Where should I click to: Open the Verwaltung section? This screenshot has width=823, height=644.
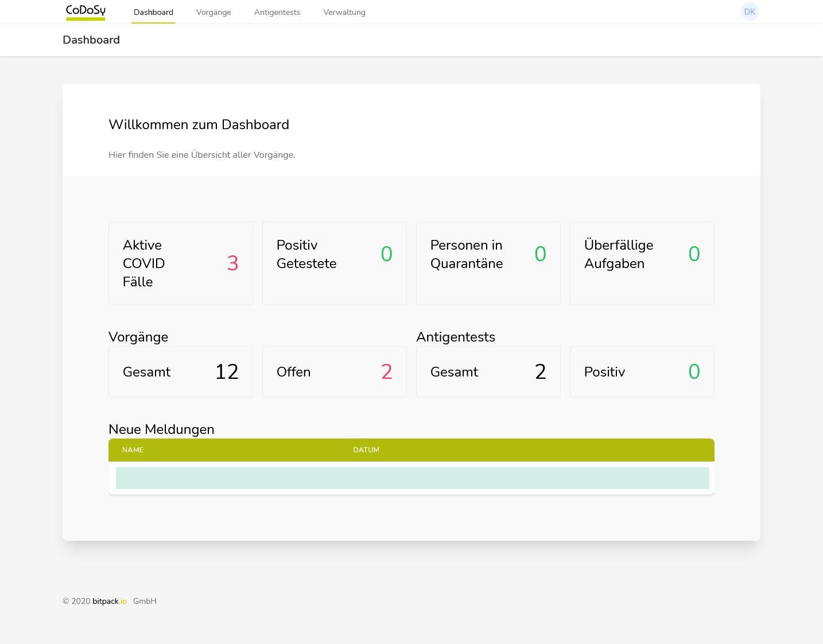point(344,12)
